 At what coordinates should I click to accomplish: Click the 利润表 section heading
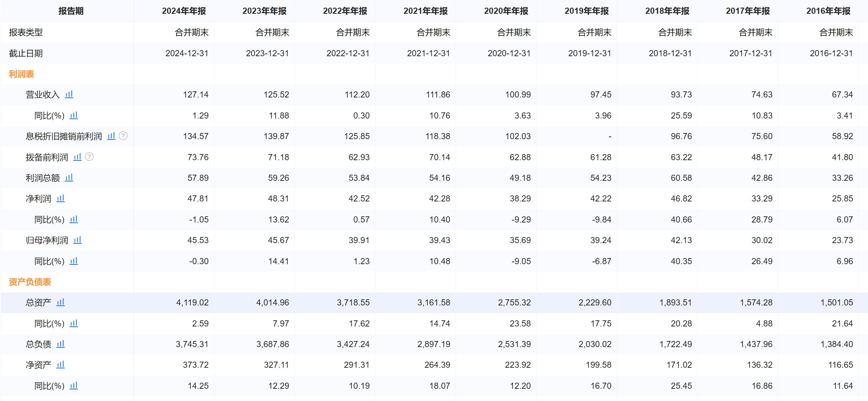tap(21, 74)
